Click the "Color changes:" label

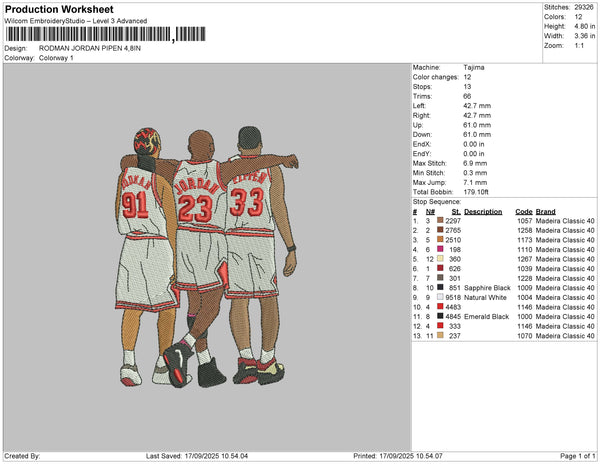(435, 77)
